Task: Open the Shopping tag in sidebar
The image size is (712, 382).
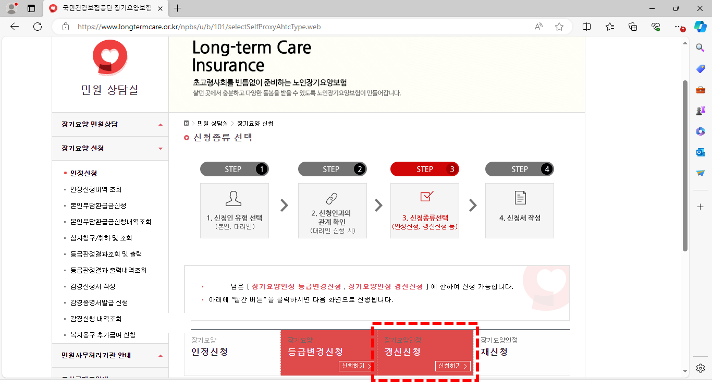Action: click(700, 69)
